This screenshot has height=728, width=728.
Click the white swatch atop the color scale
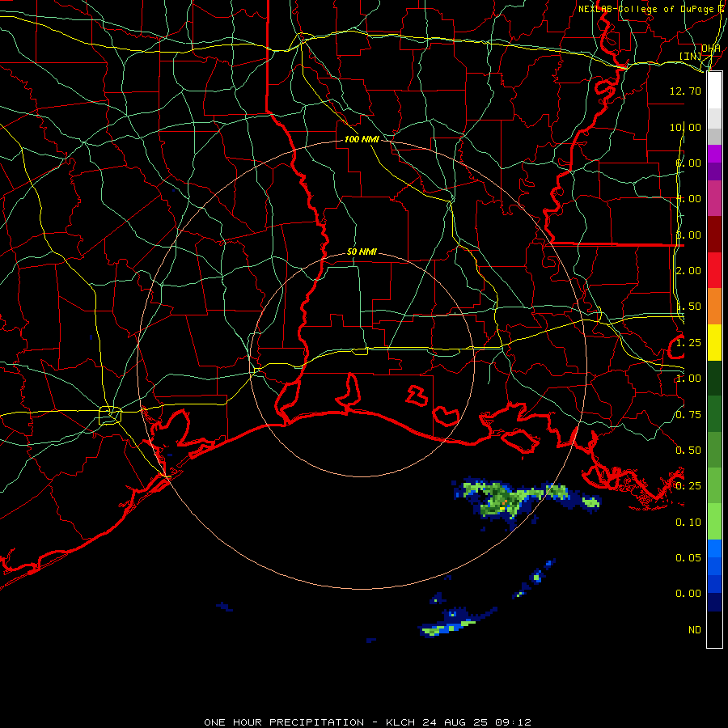tap(714, 90)
